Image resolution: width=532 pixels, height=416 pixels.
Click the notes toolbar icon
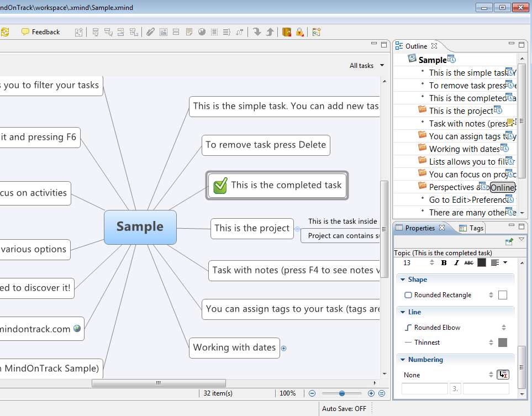click(x=189, y=32)
